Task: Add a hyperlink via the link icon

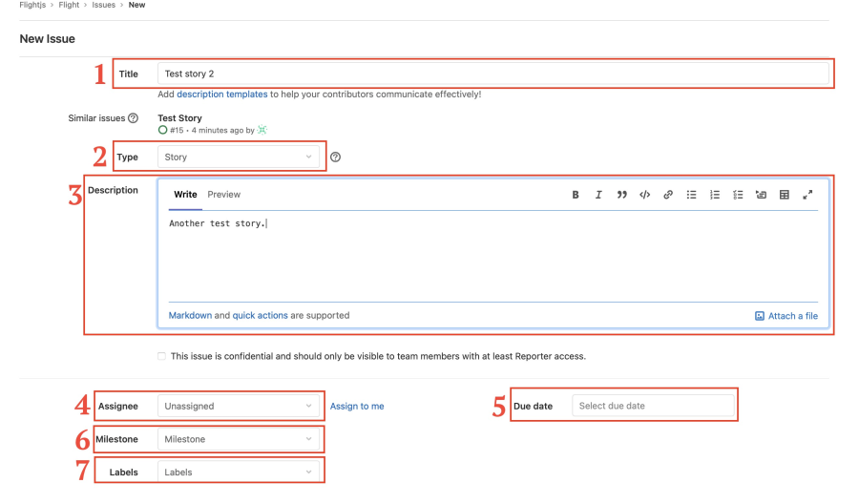Action: [668, 195]
